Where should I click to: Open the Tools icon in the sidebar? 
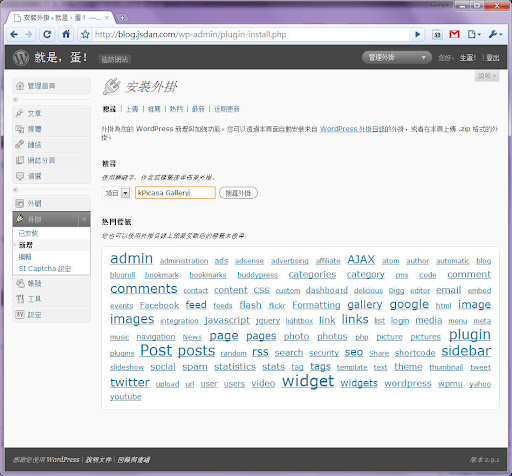[20, 299]
